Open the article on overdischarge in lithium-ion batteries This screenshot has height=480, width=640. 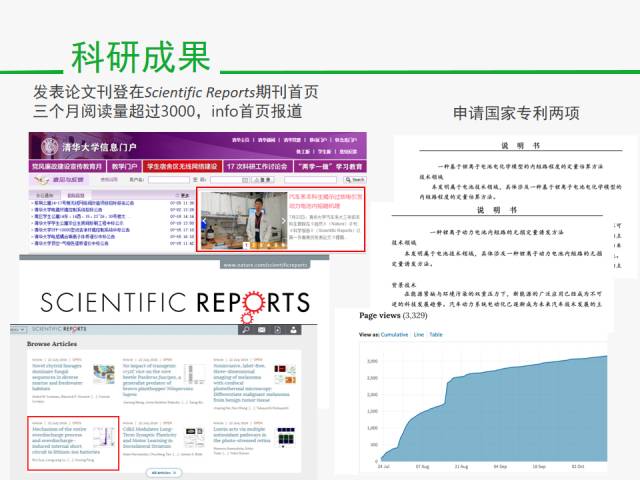point(66,440)
